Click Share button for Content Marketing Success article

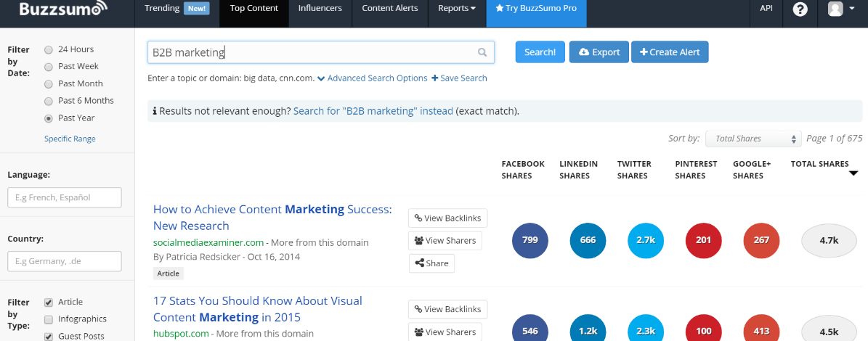coord(431,263)
